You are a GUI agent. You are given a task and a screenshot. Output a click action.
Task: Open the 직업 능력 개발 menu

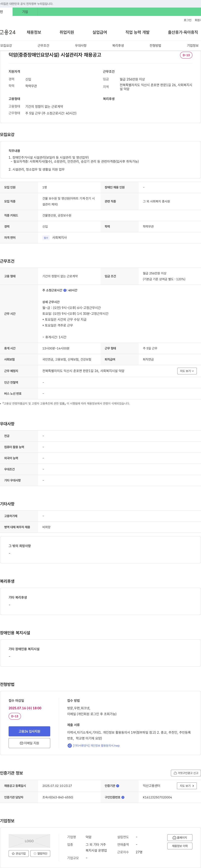click(x=137, y=32)
